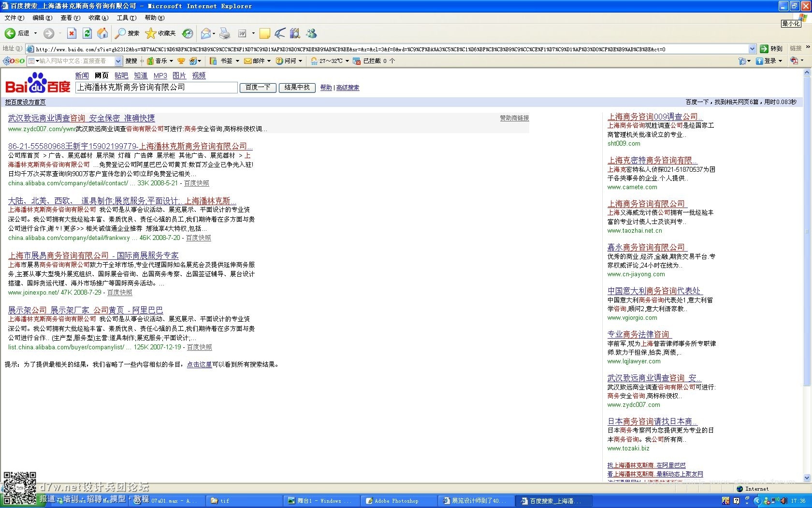Open the 书签 dropdown menu

(x=237, y=61)
